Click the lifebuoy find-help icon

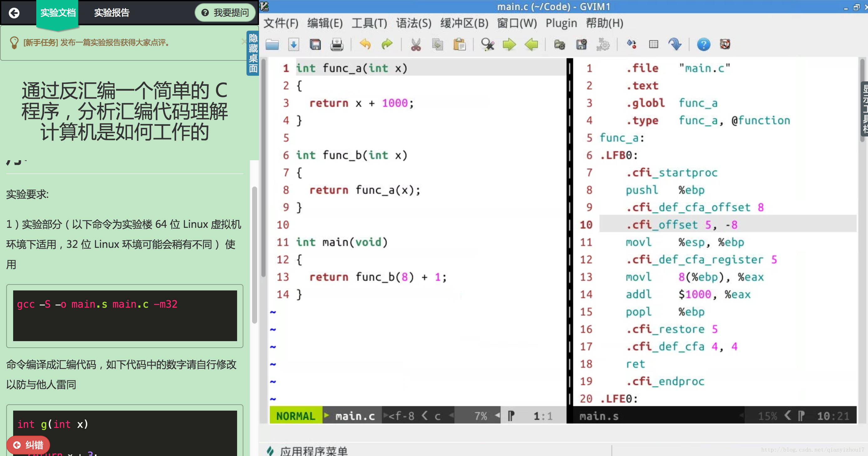725,44
